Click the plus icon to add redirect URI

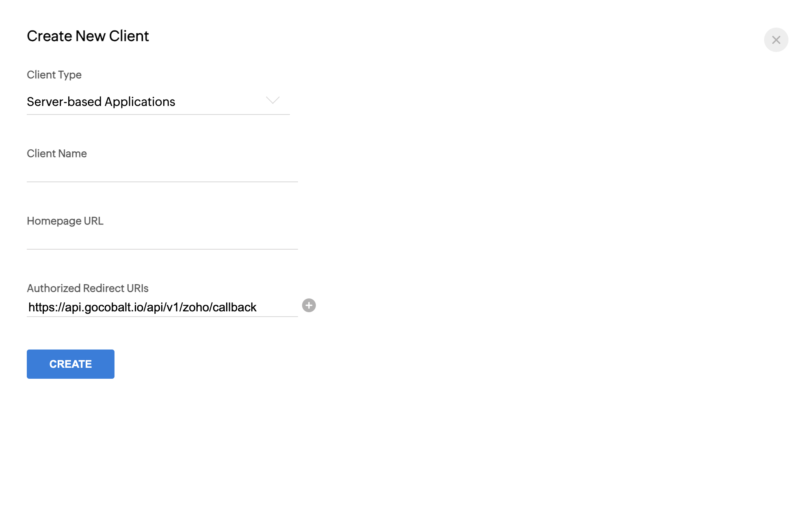pos(309,306)
